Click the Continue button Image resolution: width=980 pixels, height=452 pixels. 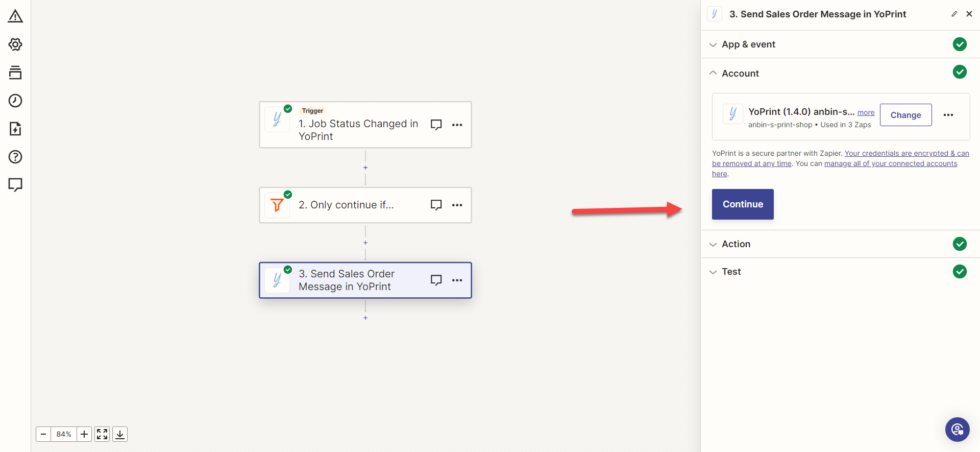click(x=743, y=204)
